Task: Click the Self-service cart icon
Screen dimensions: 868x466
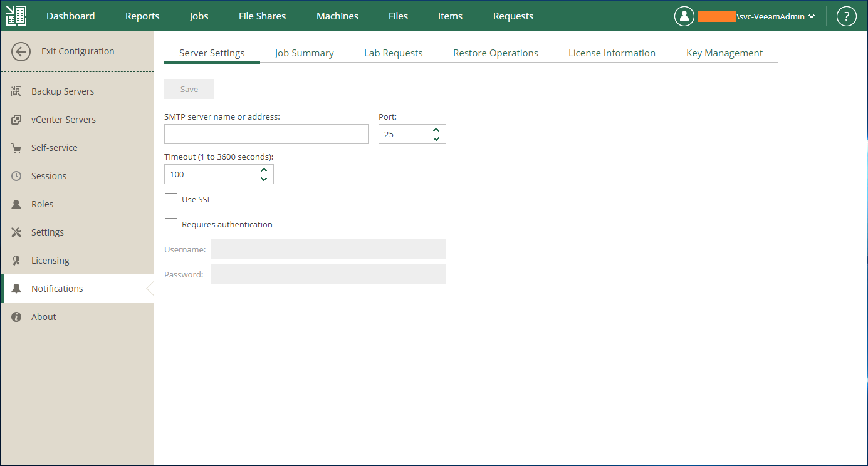Action: (x=17, y=148)
